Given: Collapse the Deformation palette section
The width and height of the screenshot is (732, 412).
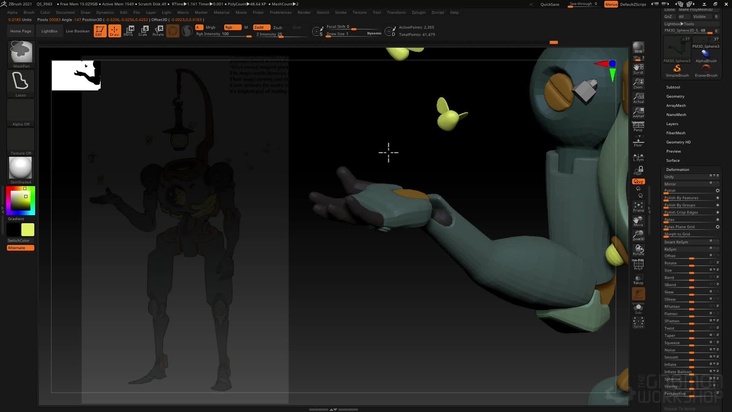Looking at the screenshot, I should pos(677,169).
